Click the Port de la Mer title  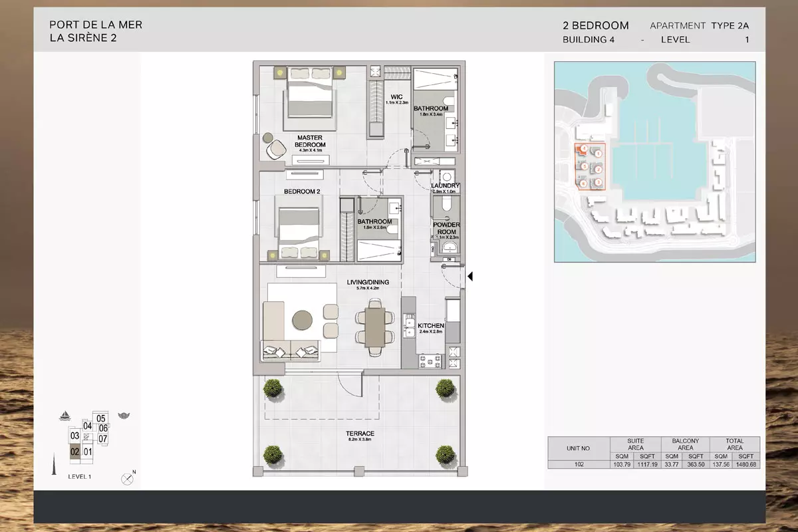(x=96, y=25)
